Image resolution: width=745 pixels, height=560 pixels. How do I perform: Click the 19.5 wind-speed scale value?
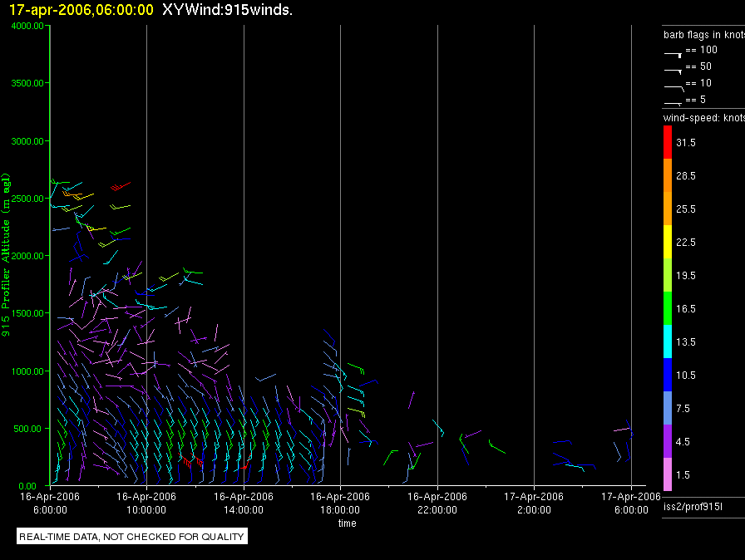click(686, 276)
